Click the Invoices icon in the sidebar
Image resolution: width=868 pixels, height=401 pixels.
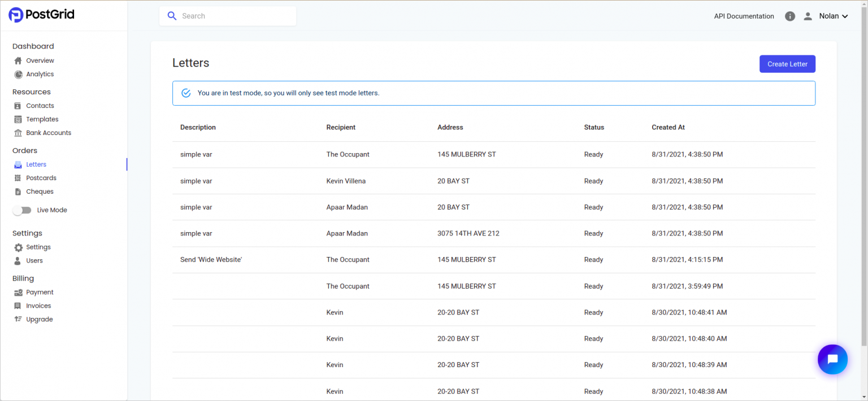[18, 306]
